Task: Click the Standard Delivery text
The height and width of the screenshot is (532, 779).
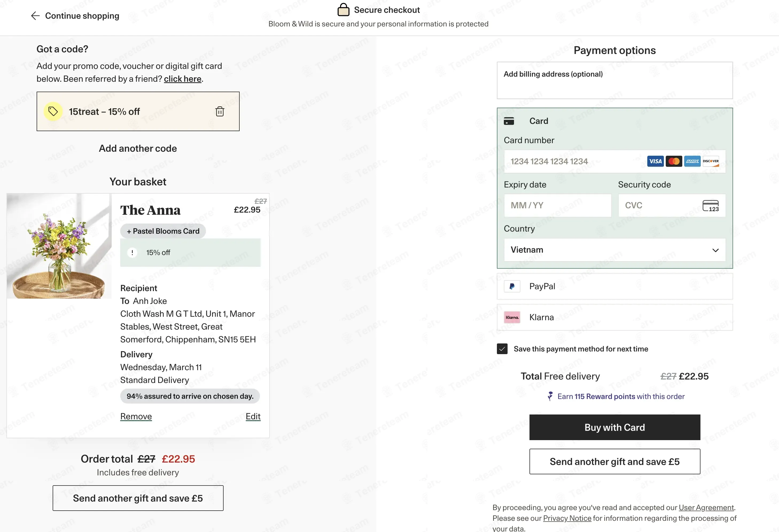Action: [x=154, y=380]
